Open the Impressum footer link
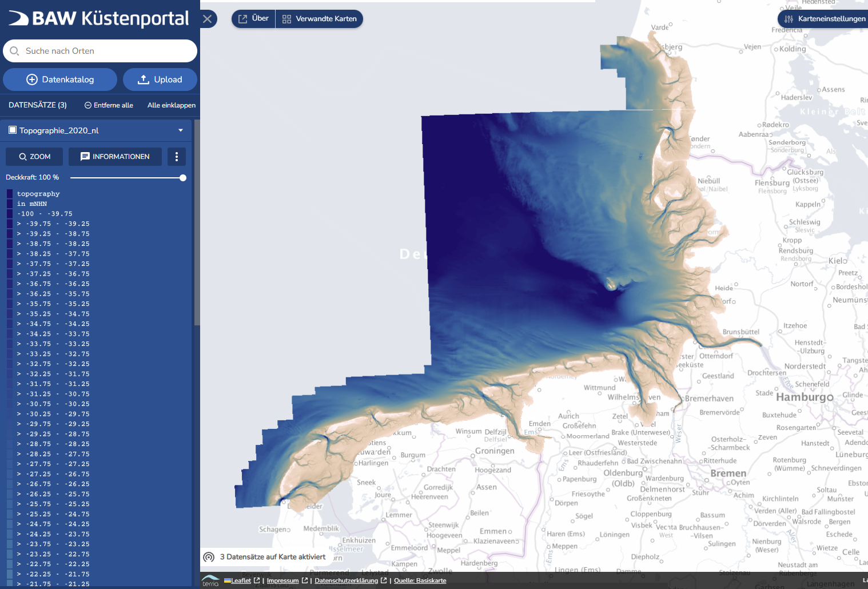This screenshot has height=589, width=868. [x=282, y=580]
